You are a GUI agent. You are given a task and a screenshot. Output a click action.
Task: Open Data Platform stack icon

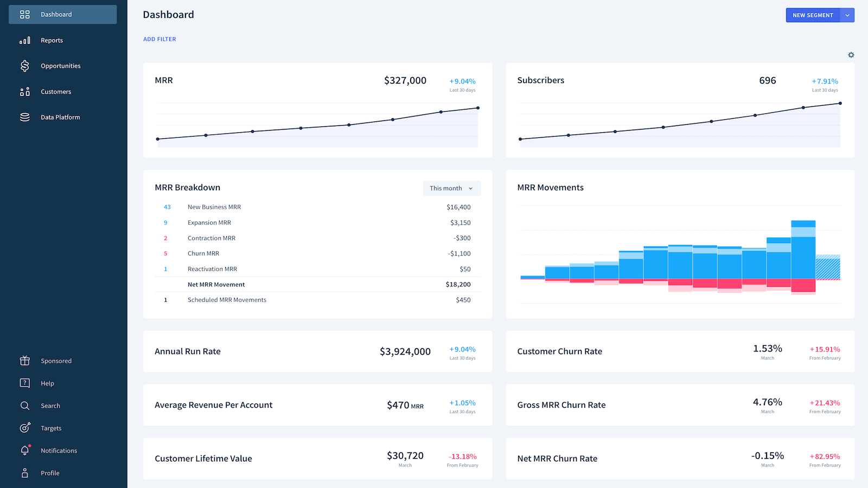click(25, 117)
